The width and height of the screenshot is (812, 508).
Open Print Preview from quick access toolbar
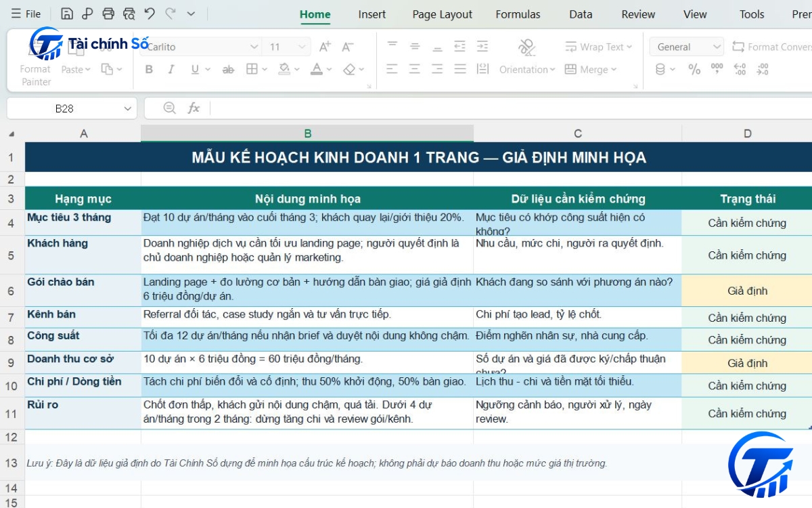click(x=129, y=14)
